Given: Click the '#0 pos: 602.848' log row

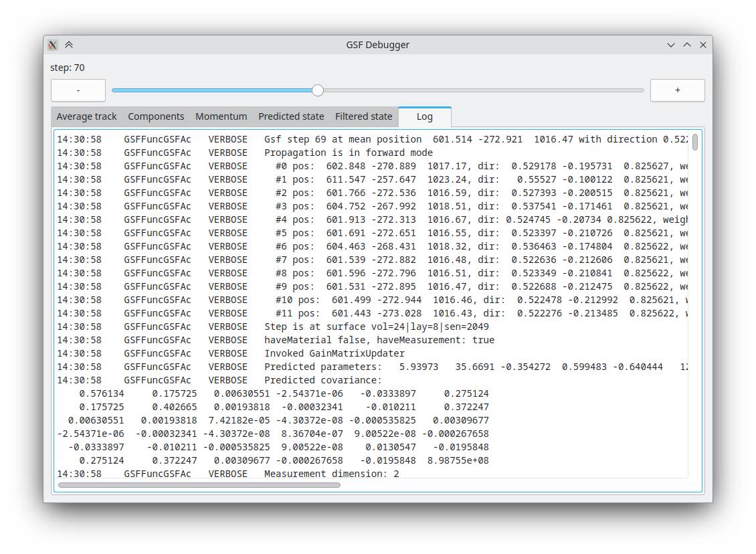Looking at the screenshot, I should pos(372,166).
